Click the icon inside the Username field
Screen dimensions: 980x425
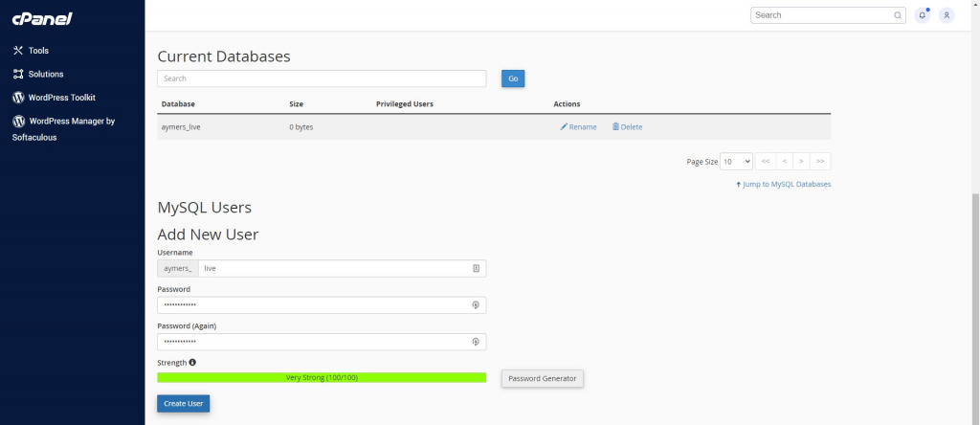(476, 269)
